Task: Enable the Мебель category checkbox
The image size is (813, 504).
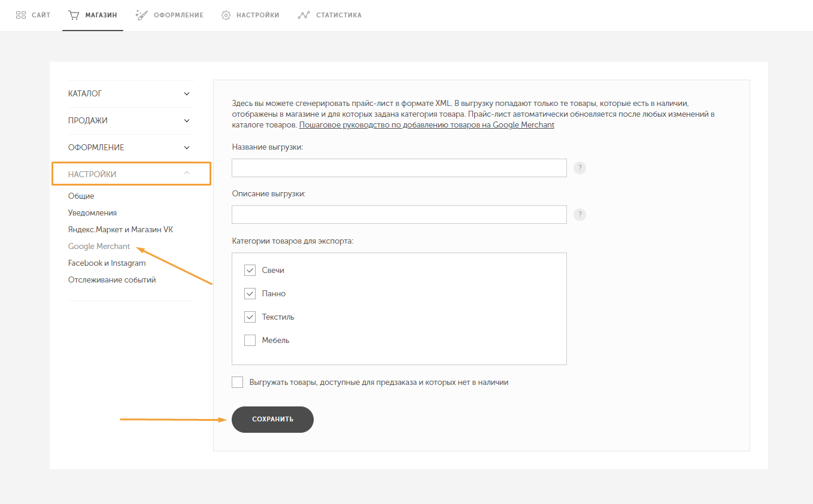Action: [x=250, y=341]
